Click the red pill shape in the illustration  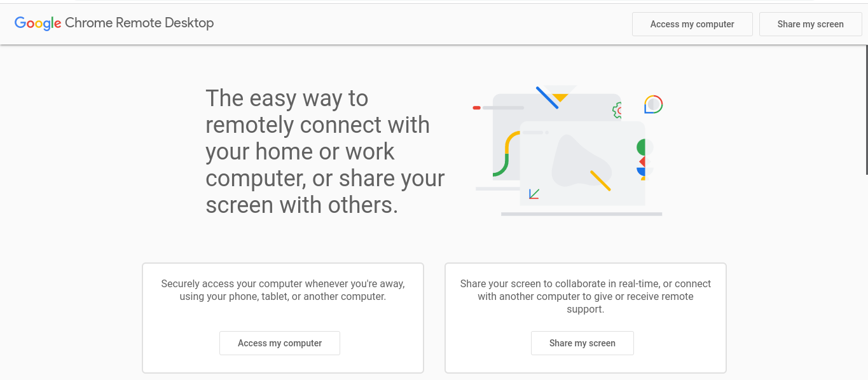[x=476, y=108]
